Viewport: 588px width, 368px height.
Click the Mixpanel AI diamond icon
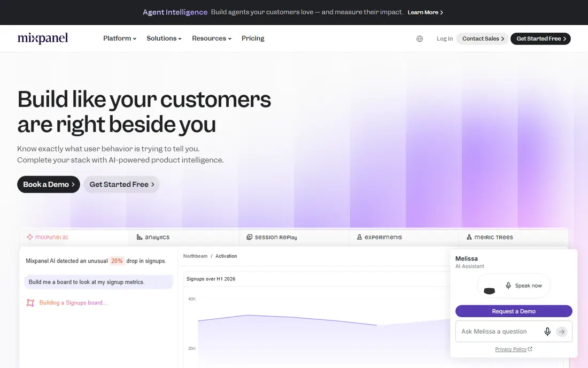pos(29,237)
